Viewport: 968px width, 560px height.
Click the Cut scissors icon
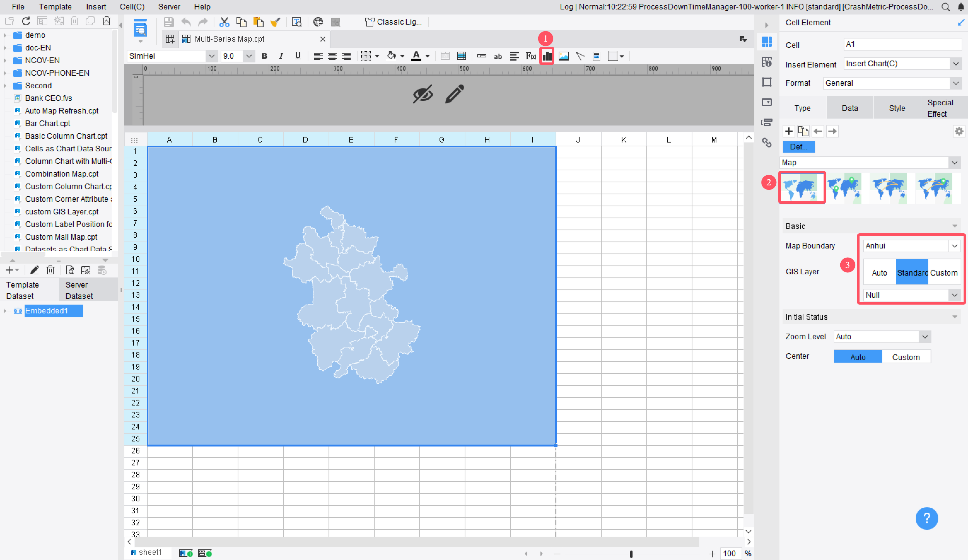(224, 22)
